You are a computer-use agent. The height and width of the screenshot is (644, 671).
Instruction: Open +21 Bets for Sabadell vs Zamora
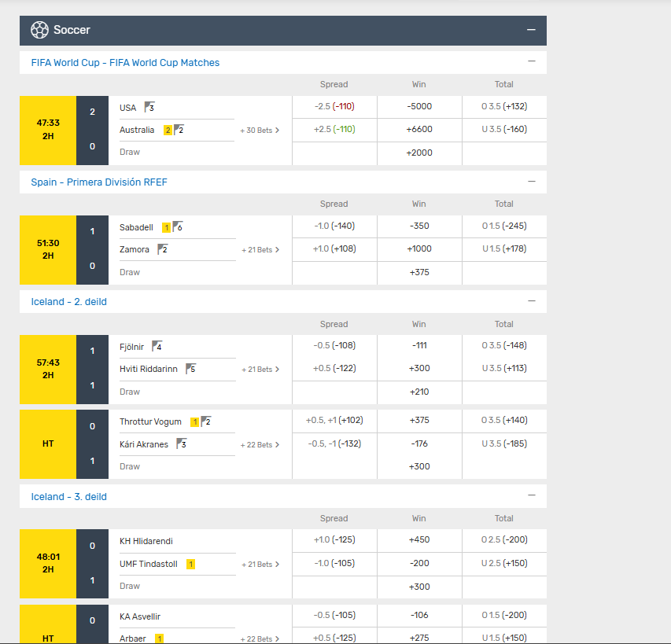pyautogui.click(x=260, y=250)
